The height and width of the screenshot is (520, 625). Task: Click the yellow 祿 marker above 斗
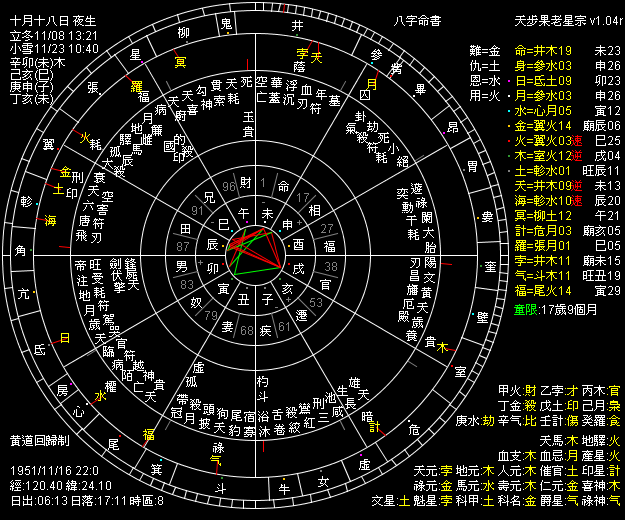[216, 449]
